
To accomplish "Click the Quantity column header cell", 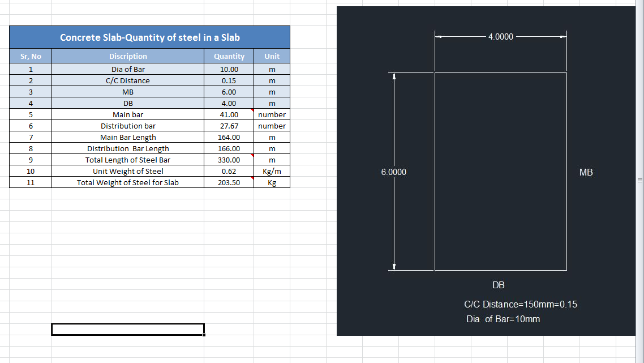I will pos(229,56).
